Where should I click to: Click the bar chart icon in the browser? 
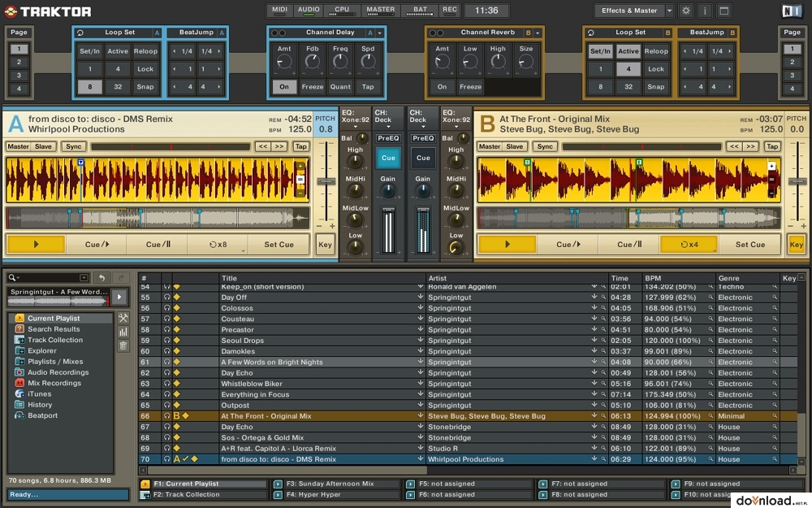coord(123,332)
